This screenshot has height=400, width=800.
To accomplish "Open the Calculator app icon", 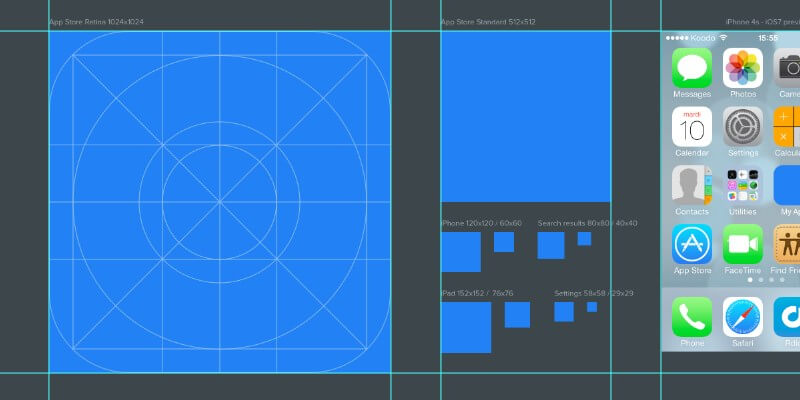I will coord(788,127).
